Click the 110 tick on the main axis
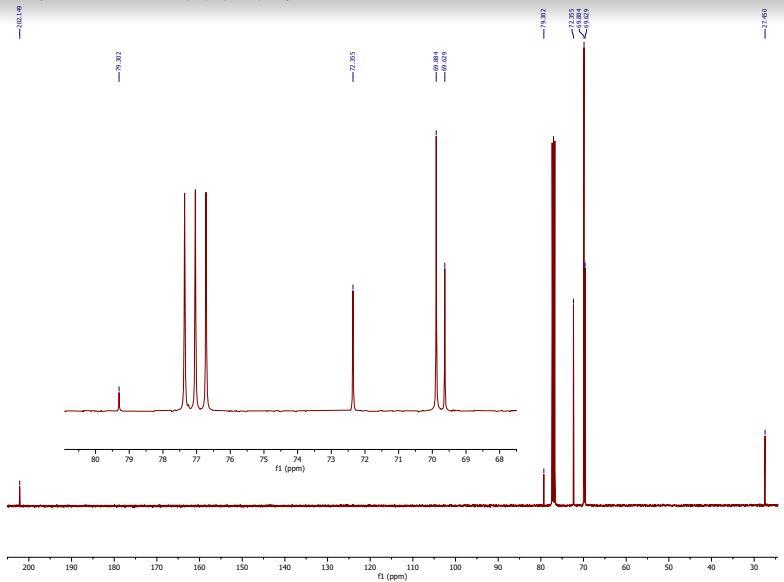 (x=412, y=568)
